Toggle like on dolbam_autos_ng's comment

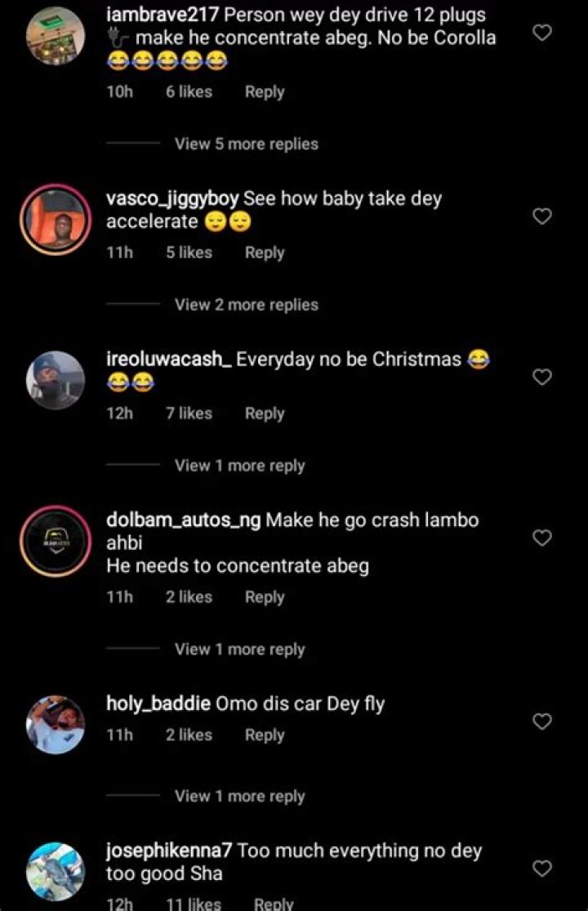(542, 538)
